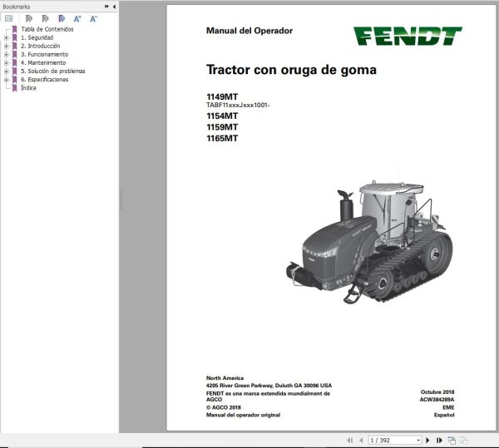
Task: Click the first gray bookmark toolbar icon
Action: point(28,19)
